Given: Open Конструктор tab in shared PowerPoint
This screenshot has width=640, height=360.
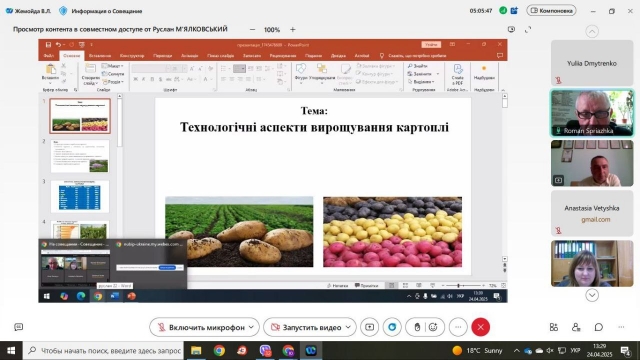Looking at the screenshot, I should (x=132, y=56).
